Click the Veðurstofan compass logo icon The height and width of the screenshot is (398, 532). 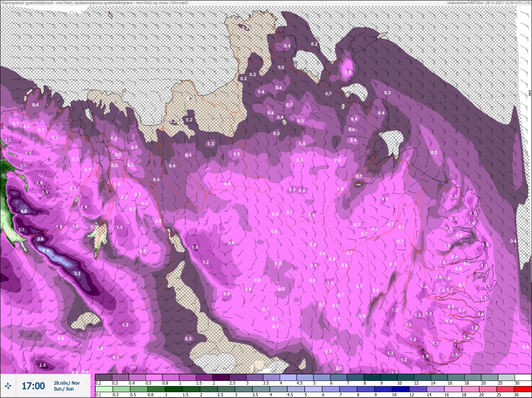pos(8,386)
